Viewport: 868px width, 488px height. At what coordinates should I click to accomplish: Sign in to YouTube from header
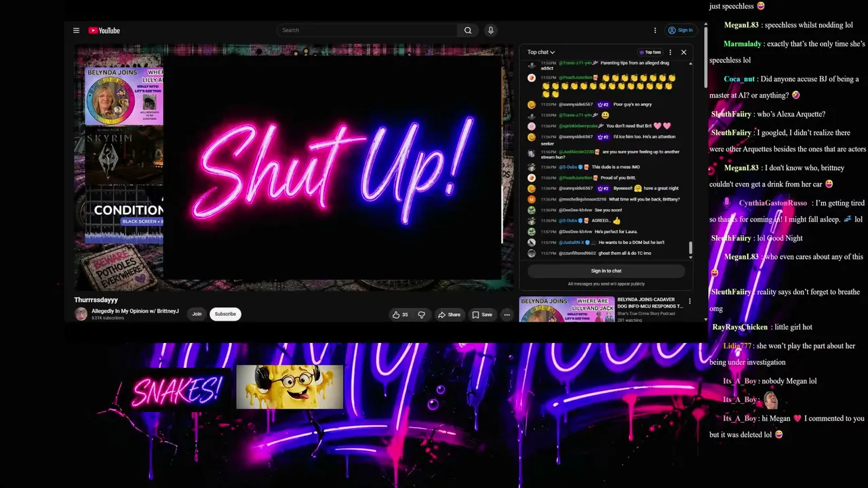coord(680,30)
